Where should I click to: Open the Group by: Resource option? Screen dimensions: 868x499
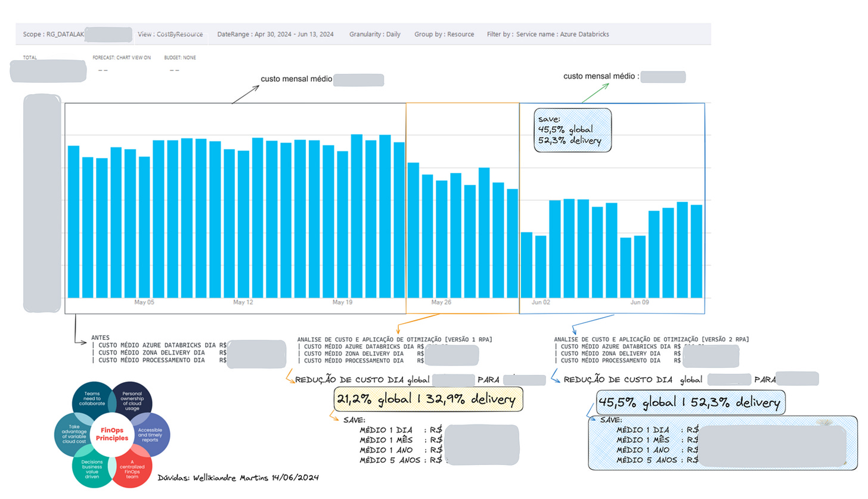click(444, 35)
